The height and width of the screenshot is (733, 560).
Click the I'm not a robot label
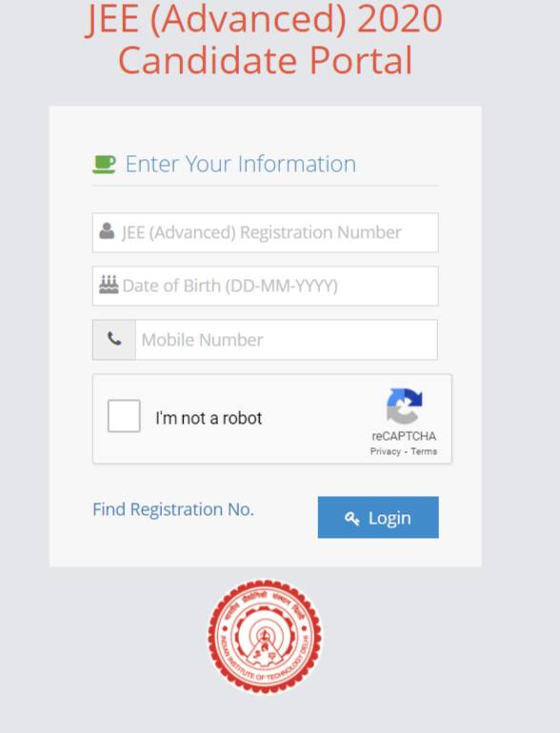pyautogui.click(x=209, y=418)
